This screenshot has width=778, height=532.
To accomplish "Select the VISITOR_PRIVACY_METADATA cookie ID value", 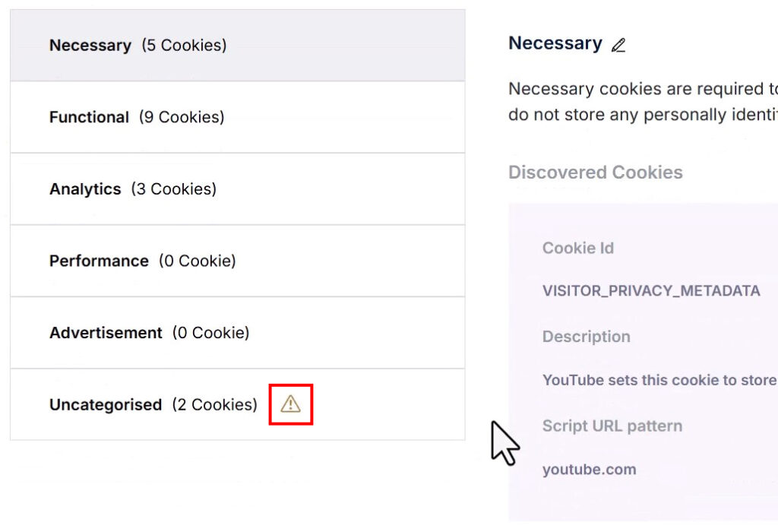I will click(x=650, y=291).
